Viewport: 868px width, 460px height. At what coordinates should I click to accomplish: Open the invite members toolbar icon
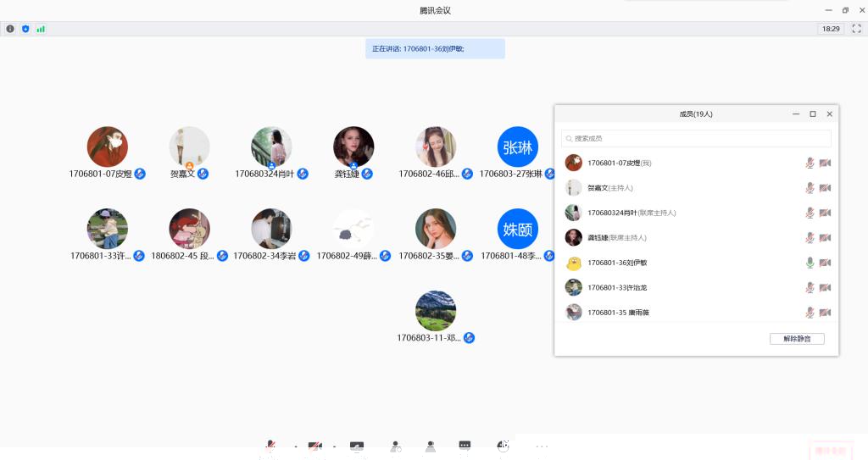coord(395,446)
